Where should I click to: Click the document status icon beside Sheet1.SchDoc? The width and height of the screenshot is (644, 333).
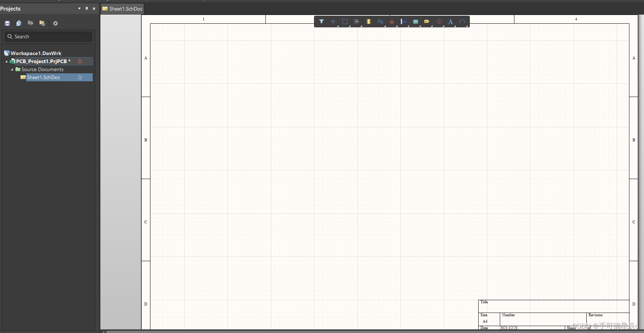[x=80, y=77]
